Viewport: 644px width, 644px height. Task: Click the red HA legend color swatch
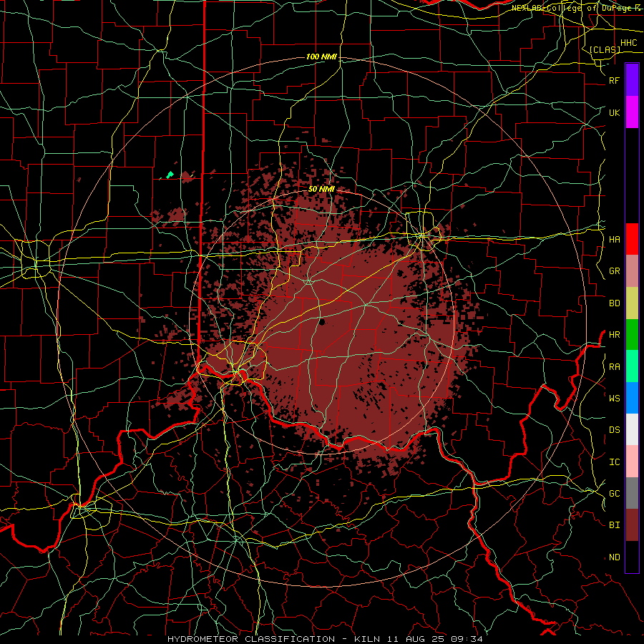tap(632, 239)
